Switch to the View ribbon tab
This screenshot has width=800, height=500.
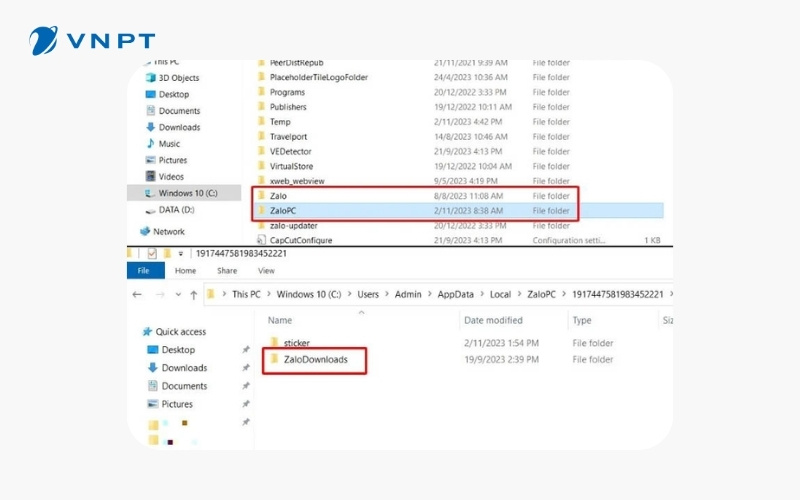point(266,271)
